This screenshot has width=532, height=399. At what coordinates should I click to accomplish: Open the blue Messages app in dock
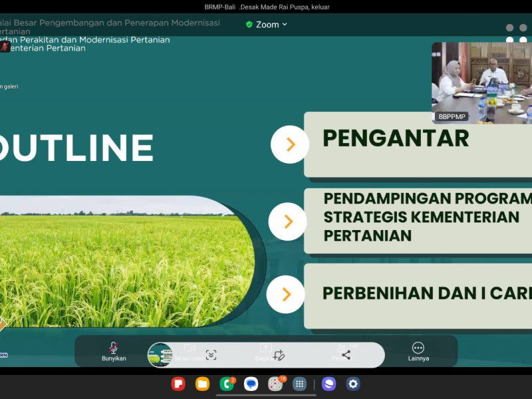click(251, 384)
